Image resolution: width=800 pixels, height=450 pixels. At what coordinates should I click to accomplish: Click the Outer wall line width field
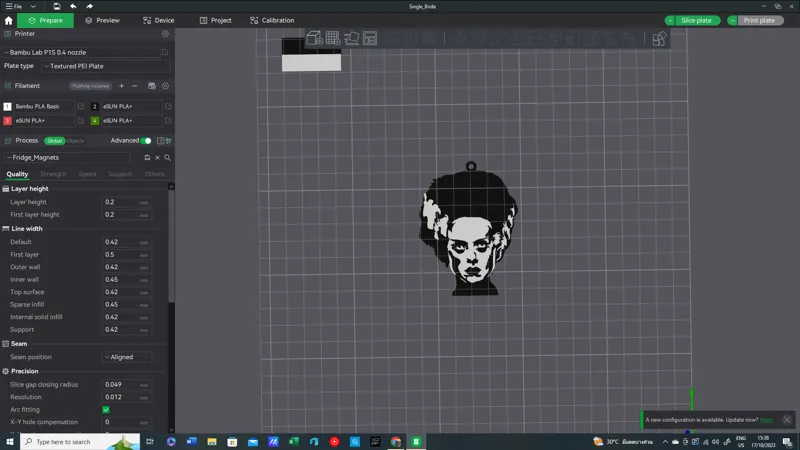click(127, 267)
